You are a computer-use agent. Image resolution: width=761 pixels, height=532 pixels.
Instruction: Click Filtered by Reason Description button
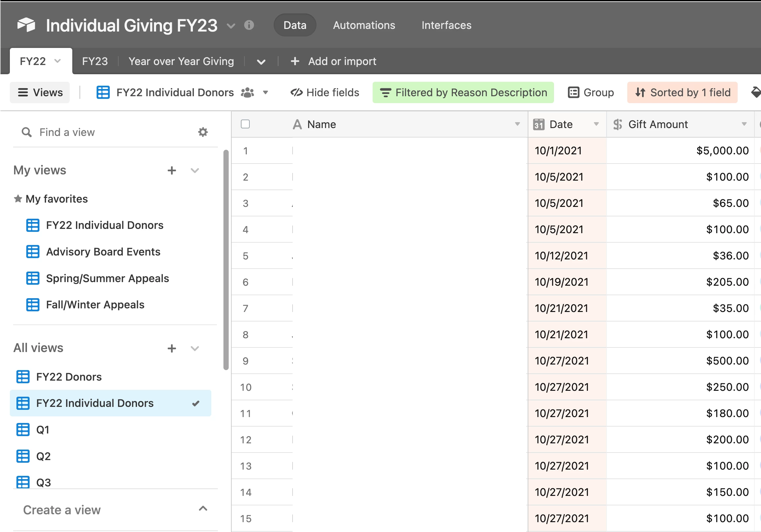463,92
